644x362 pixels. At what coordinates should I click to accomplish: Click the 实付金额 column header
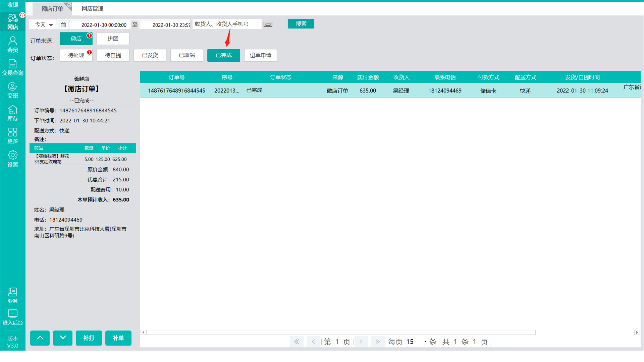pyautogui.click(x=368, y=77)
